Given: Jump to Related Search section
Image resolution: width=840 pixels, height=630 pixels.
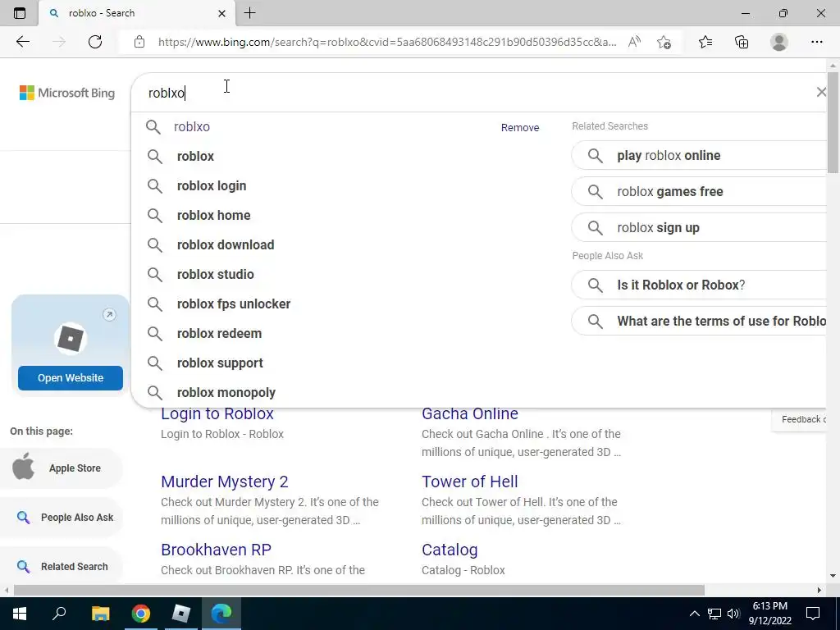Looking at the screenshot, I should tap(62, 566).
